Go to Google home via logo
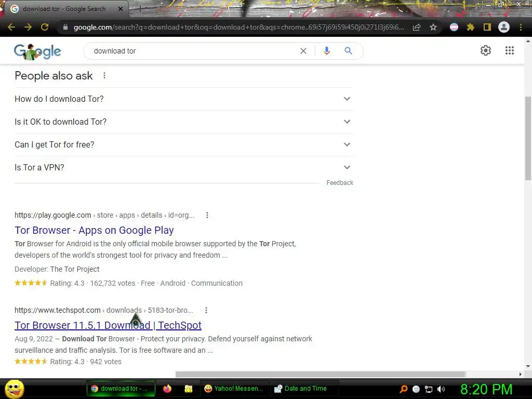 click(37, 51)
